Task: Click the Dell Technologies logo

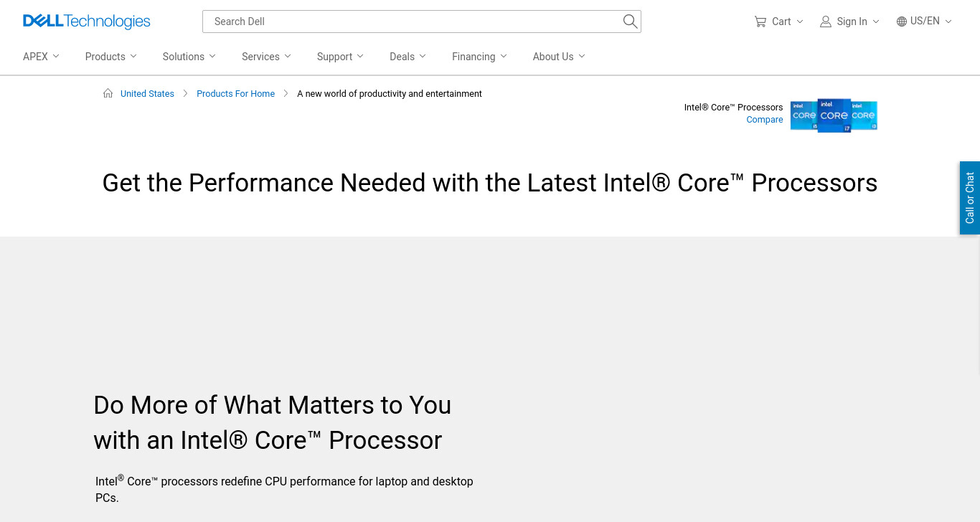Action: (x=86, y=22)
